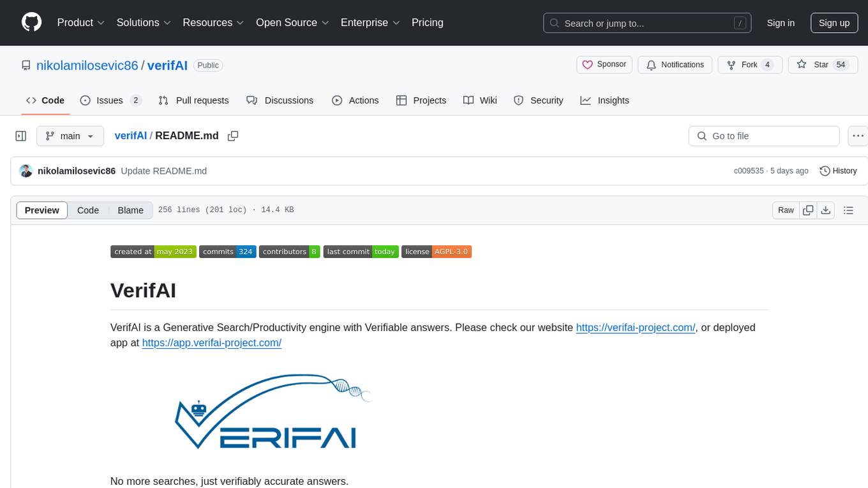Expand the Enterprise menu
Viewport: 868px width, 488px height.
coord(370,22)
